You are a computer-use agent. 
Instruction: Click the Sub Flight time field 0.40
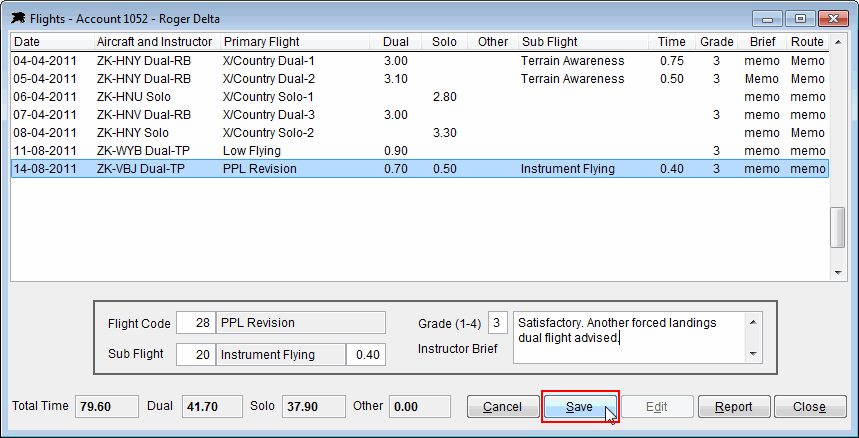point(366,355)
